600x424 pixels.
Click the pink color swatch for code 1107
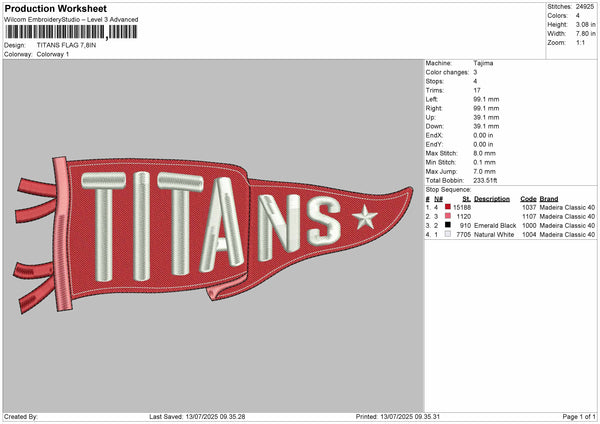(448, 216)
